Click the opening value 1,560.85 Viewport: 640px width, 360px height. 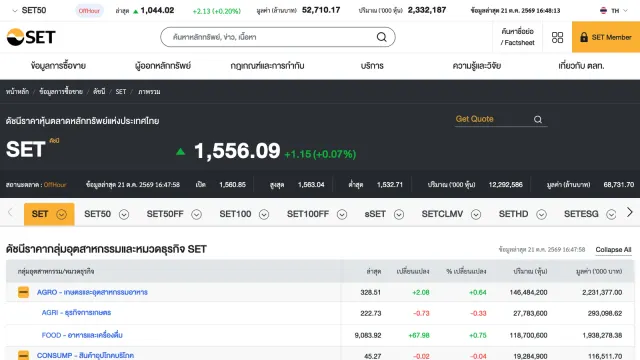(232, 185)
